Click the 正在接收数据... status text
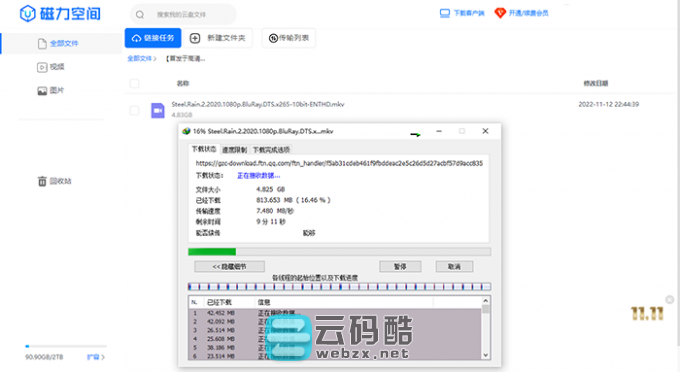Viewport: 680px width, 372px height. tap(258, 176)
